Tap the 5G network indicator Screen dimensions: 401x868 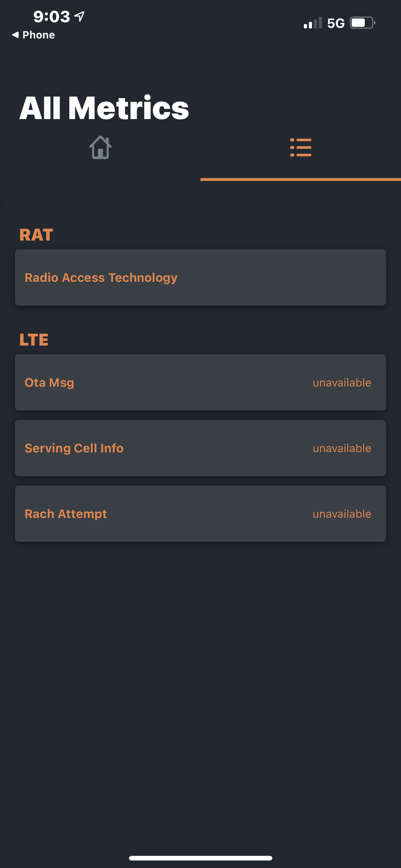(x=336, y=23)
